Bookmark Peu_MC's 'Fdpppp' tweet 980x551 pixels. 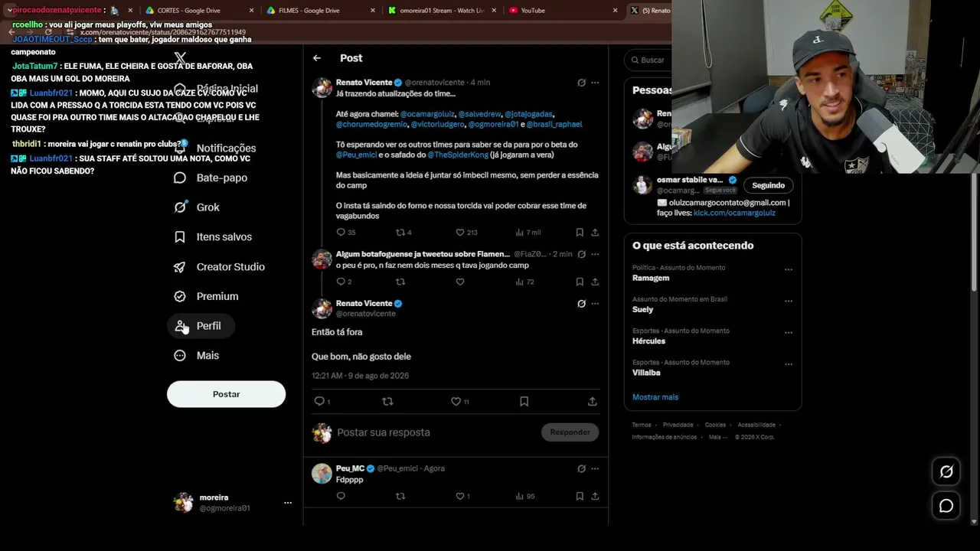[x=580, y=496]
